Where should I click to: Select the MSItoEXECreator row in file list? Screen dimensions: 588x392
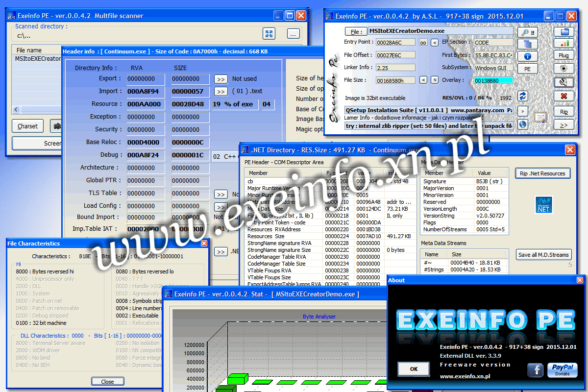tap(37, 59)
